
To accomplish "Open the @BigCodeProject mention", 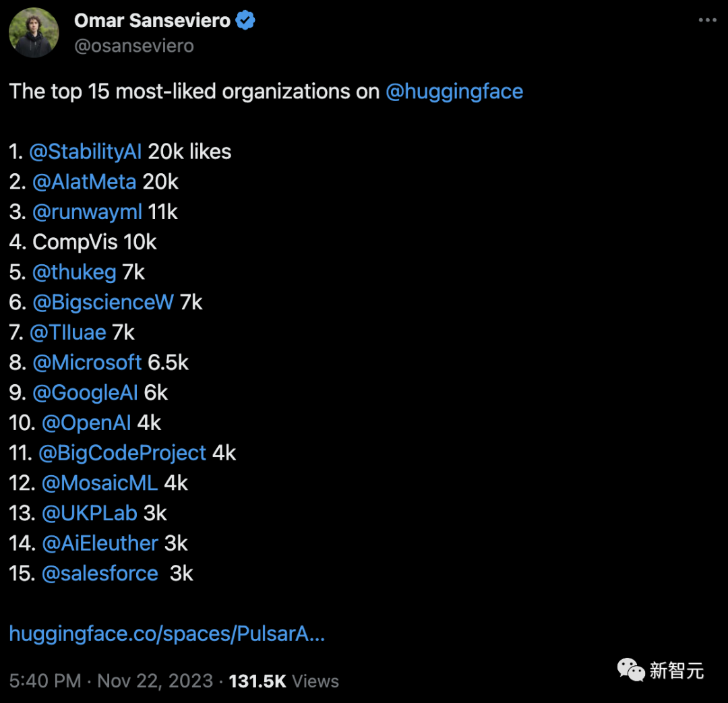I will 122,453.
